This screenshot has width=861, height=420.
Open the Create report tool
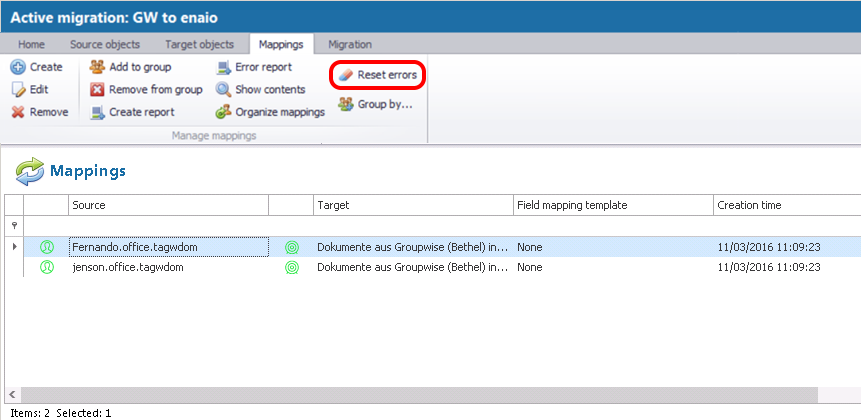click(97, 112)
